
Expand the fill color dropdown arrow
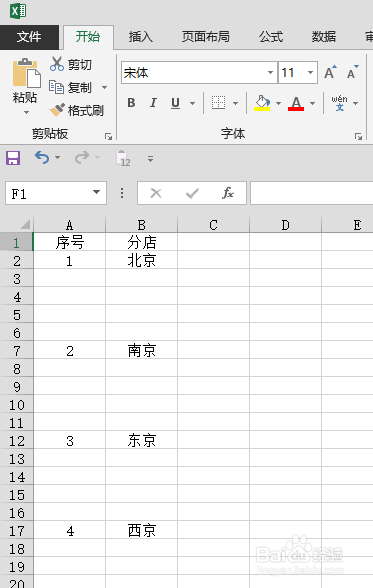pyautogui.click(x=278, y=103)
